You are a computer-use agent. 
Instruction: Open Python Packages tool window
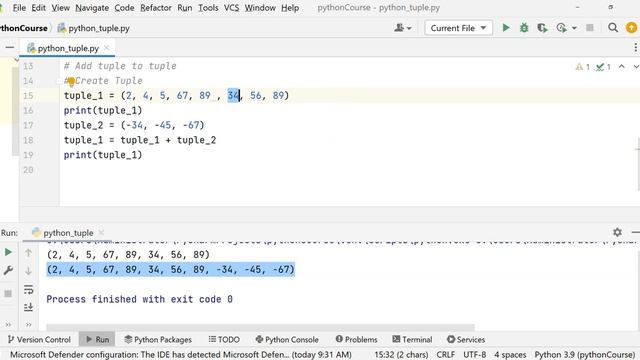tap(158, 339)
